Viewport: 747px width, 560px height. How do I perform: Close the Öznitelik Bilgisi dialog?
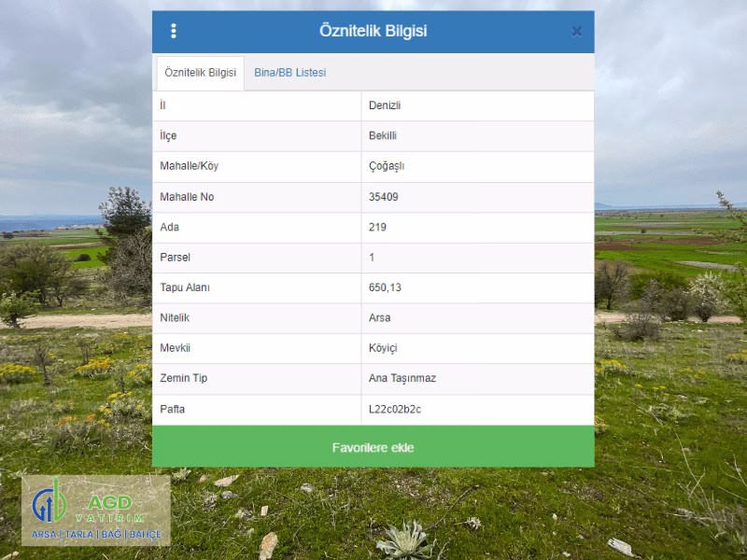576,32
